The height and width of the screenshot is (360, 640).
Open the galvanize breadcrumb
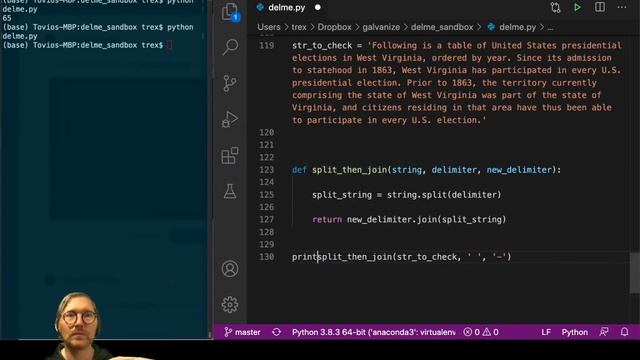381,27
